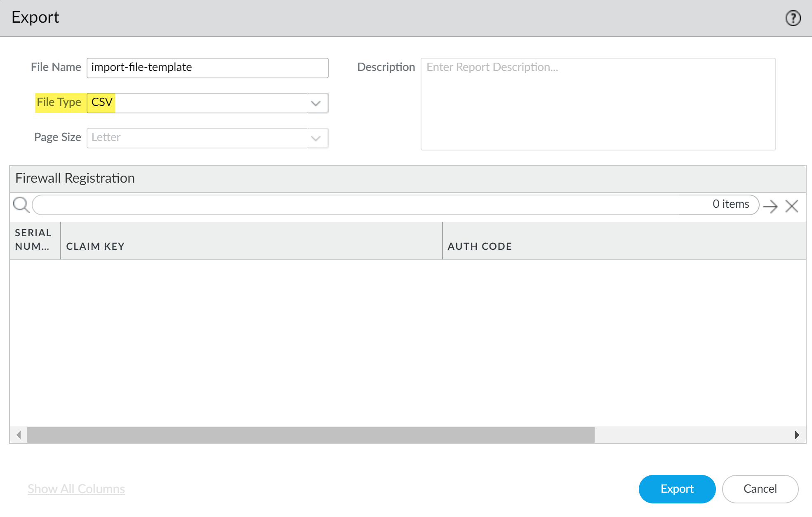This screenshot has height=517, width=812.
Task: Click the Show All Columns link
Action: pos(76,489)
